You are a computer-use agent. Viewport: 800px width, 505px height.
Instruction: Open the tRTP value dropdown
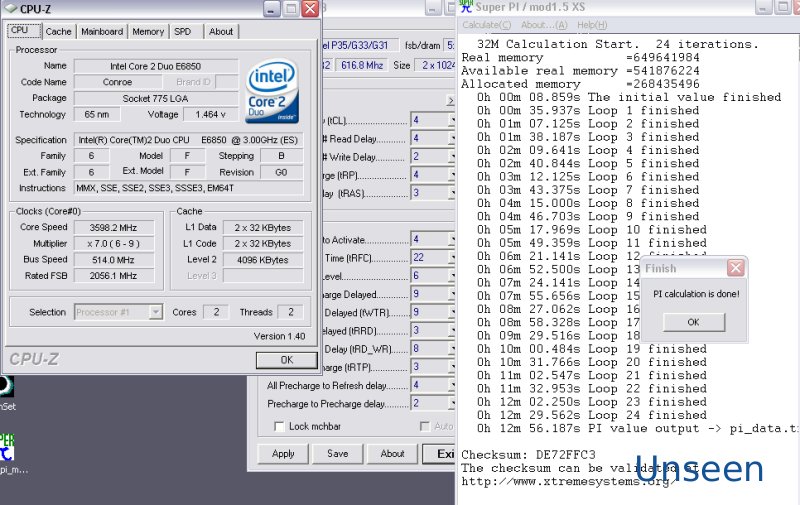(x=452, y=367)
